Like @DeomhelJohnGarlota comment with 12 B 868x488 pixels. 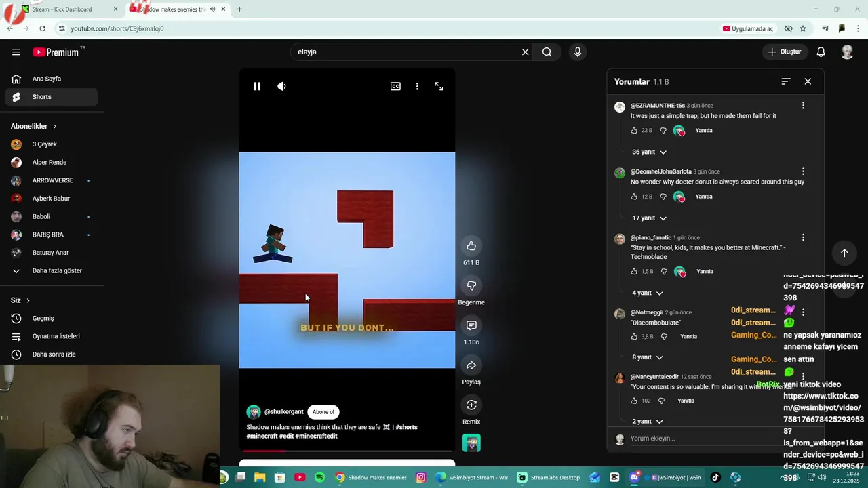coord(634,197)
